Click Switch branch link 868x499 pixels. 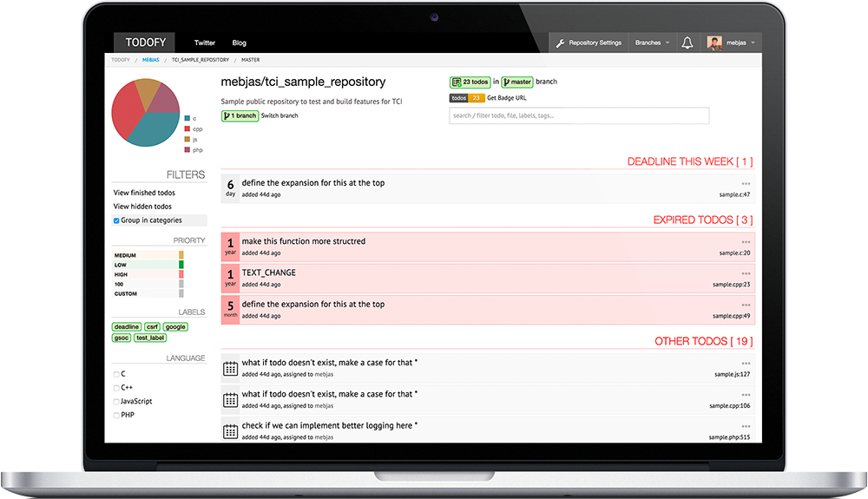279,115
